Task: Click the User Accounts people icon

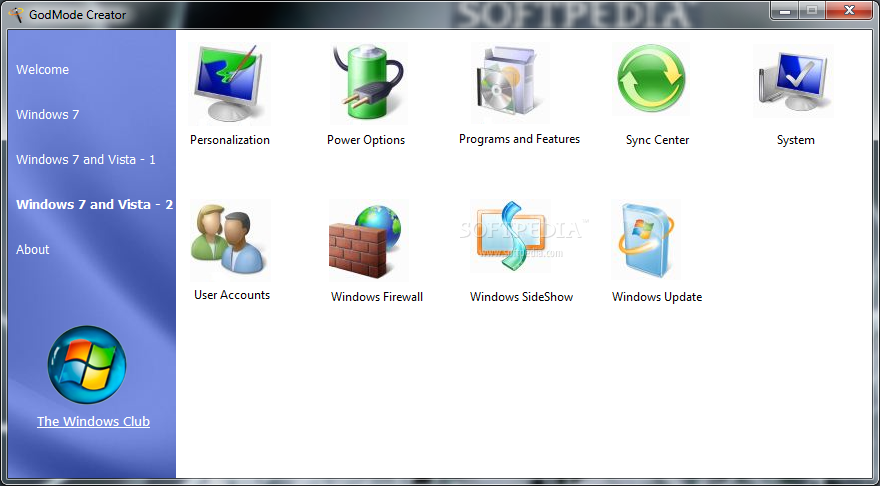Action: click(230, 240)
